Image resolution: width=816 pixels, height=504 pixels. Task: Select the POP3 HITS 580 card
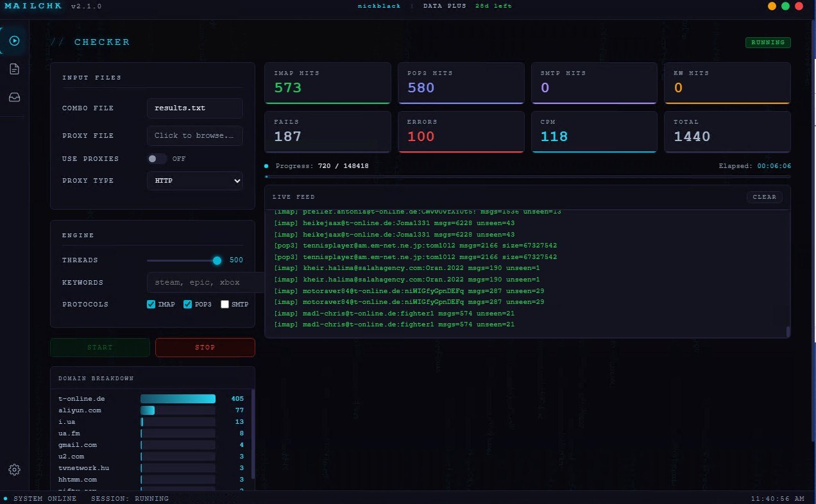(461, 83)
